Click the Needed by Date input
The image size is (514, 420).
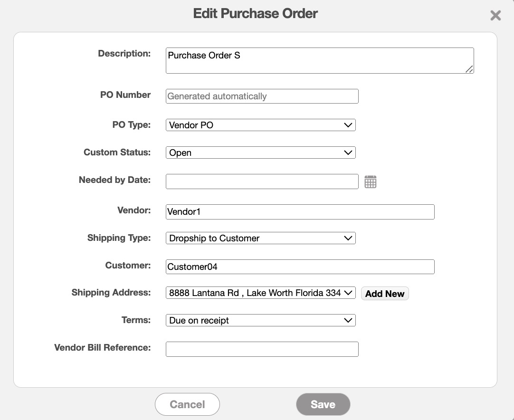click(x=262, y=181)
